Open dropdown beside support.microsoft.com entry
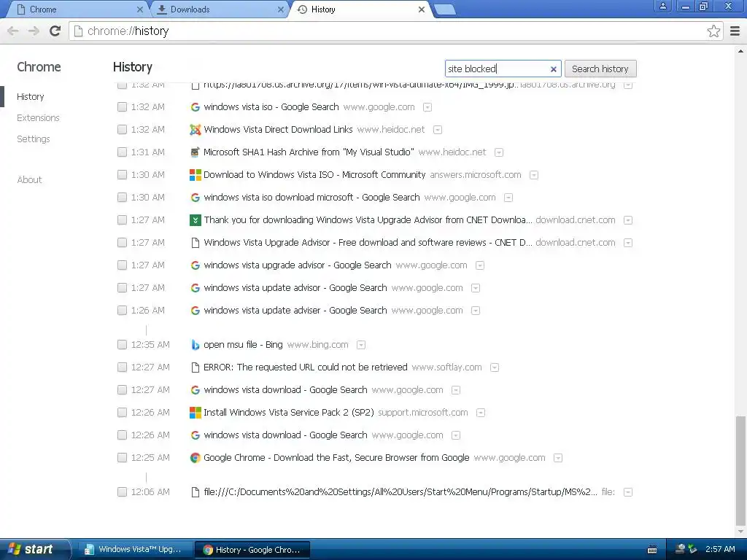The width and height of the screenshot is (747, 560). (x=481, y=413)
